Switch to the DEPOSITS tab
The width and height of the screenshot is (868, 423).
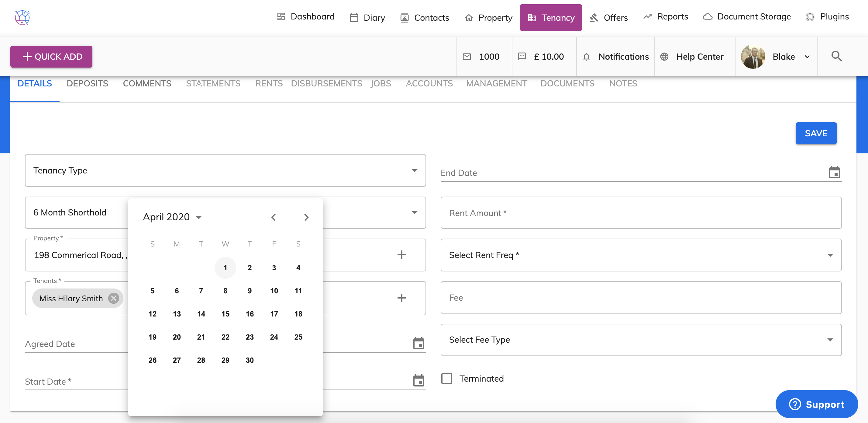[87, 83]
